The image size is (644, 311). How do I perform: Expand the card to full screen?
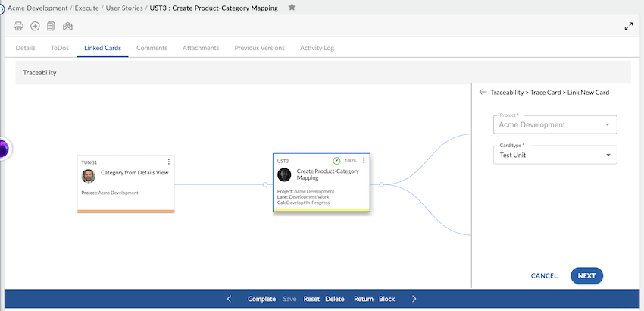pos(628,26)
